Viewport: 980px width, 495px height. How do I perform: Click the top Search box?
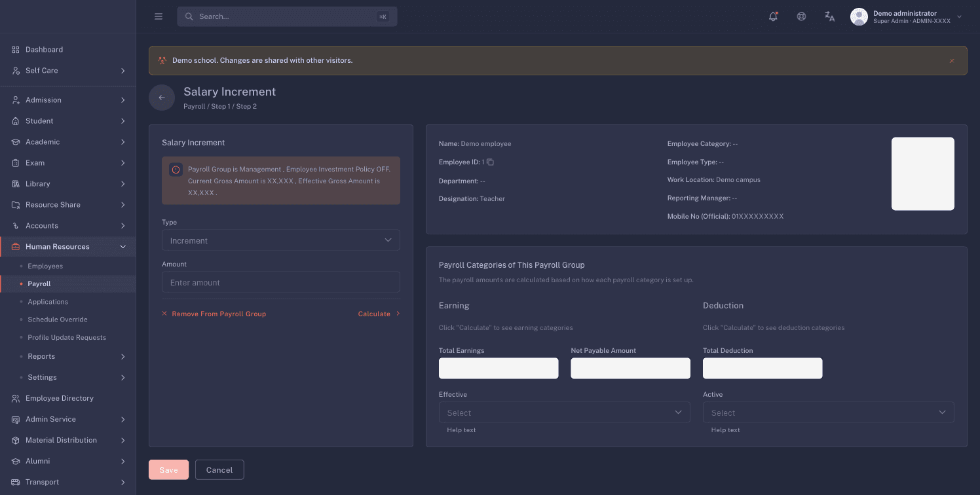(287, 16)
